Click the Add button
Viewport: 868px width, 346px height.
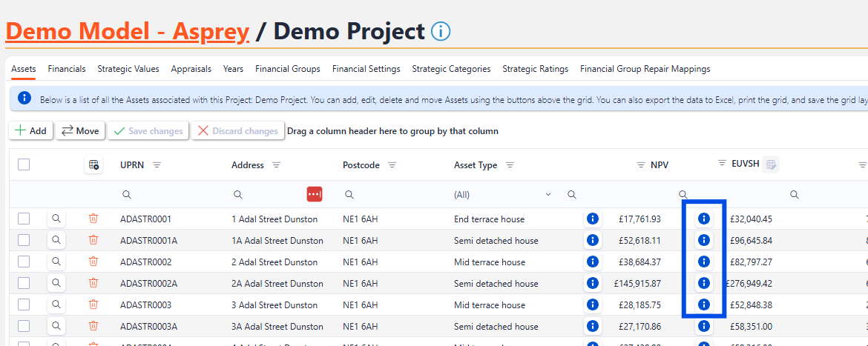(30, 131)
